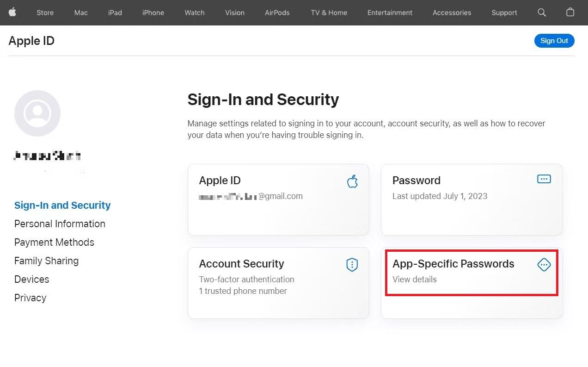Open the Support menu item

coord(504,12)
